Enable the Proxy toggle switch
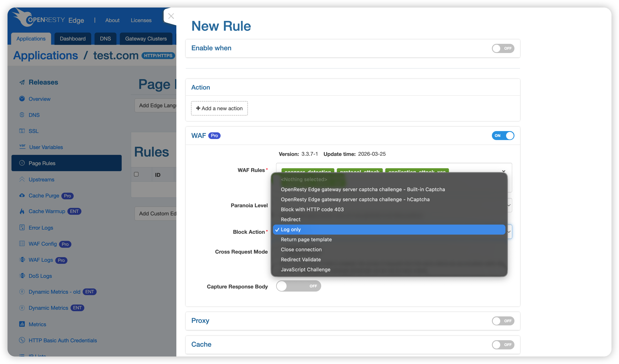The image size is (619, 364). tap(503, 321)
